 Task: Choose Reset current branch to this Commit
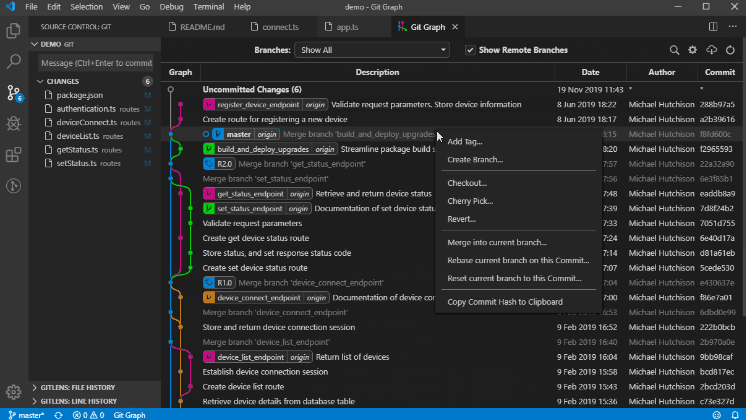519,278
